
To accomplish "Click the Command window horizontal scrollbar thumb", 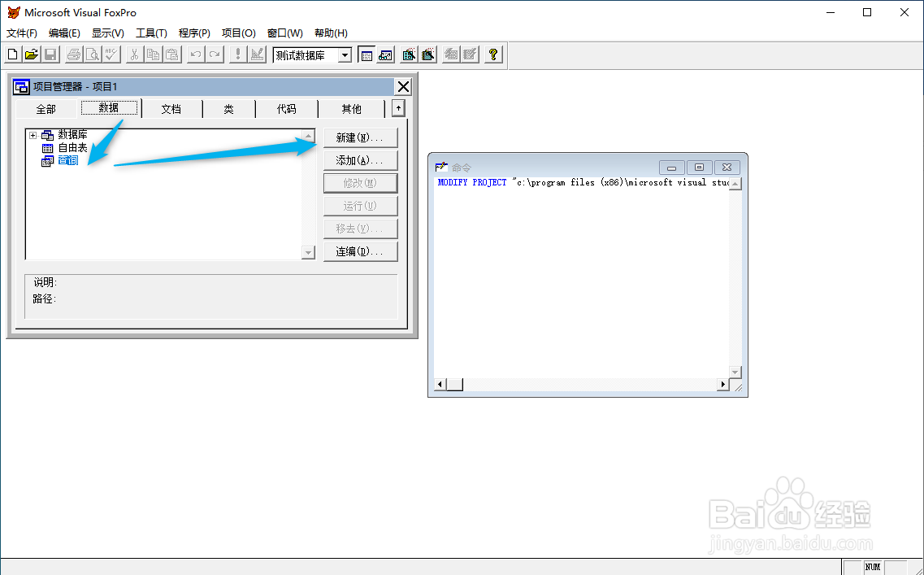I will pyautogui.click(x=455, y=385).
